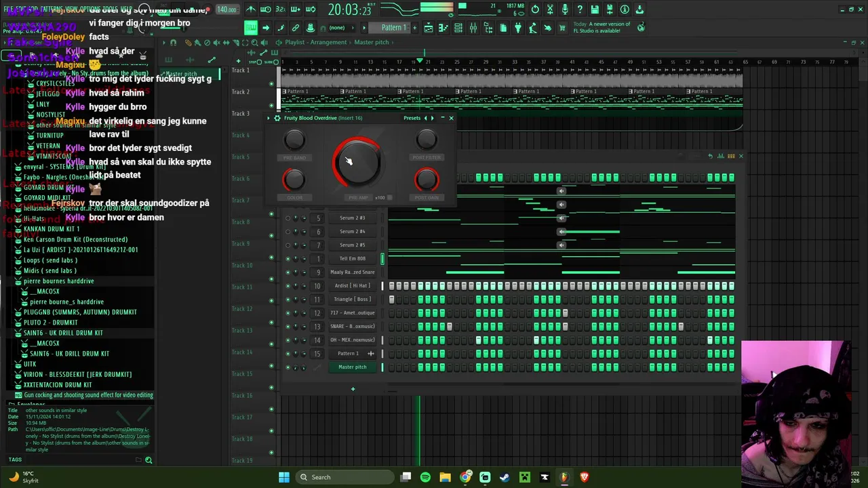Screen dimensions: 868x488
Task: Open the TAGS section in the browser
Action: click(x=15, y=460)
